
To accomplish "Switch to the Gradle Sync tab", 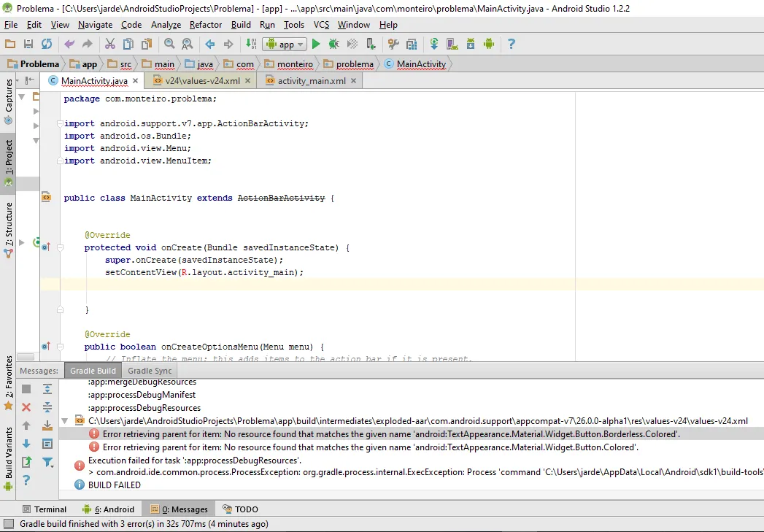I will [150, 371].
